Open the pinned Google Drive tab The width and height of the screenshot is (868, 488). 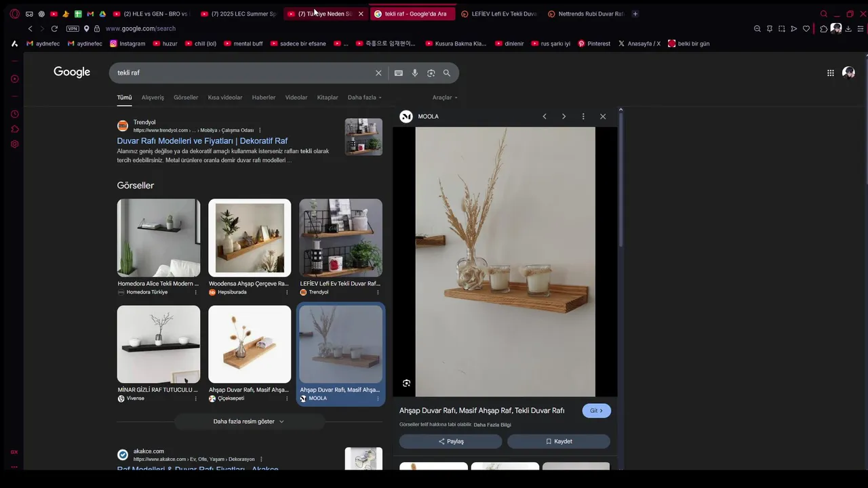pos(102,14)
